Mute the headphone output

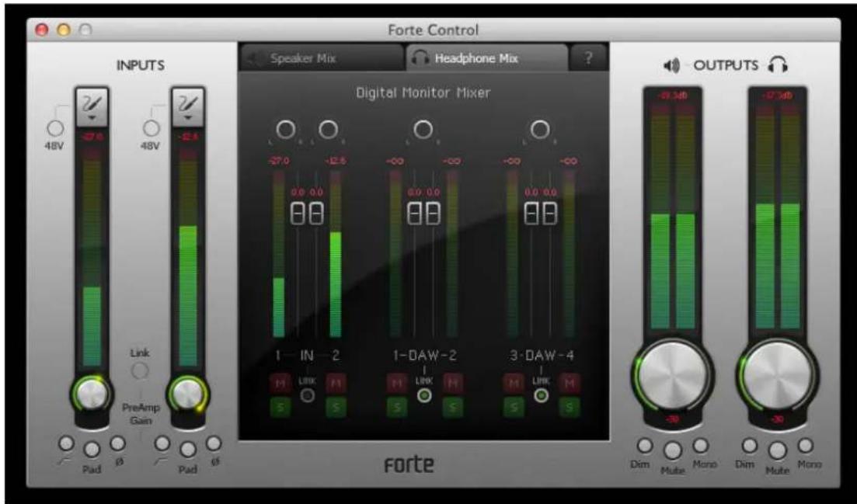pos(778,450)
